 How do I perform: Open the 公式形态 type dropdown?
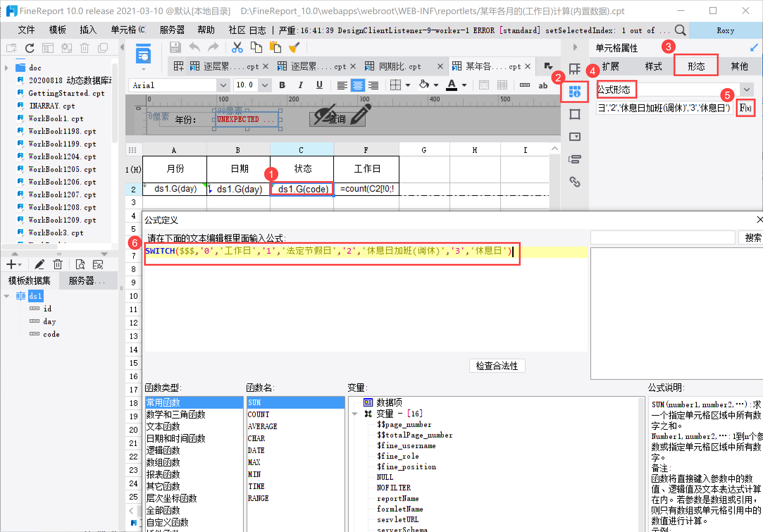tap(746, 89)
